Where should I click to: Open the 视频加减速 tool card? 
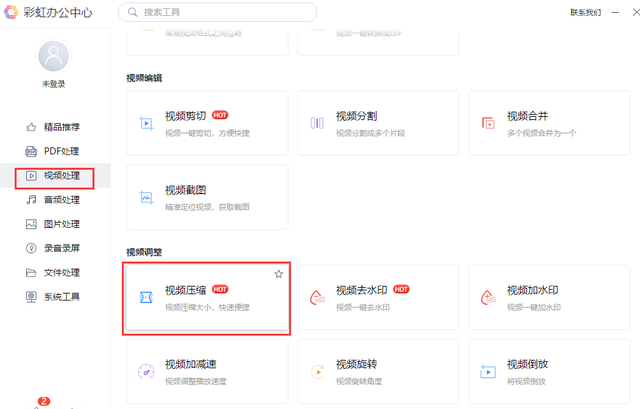207,371
